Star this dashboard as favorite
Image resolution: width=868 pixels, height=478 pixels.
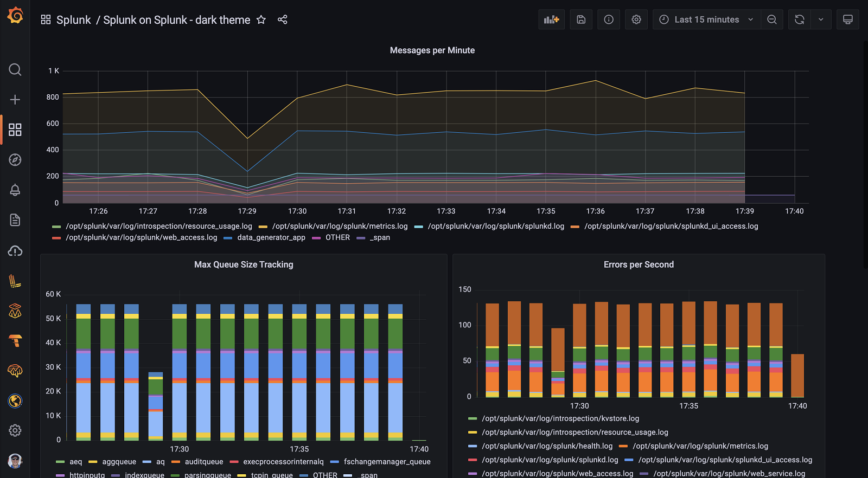point(261,20)
